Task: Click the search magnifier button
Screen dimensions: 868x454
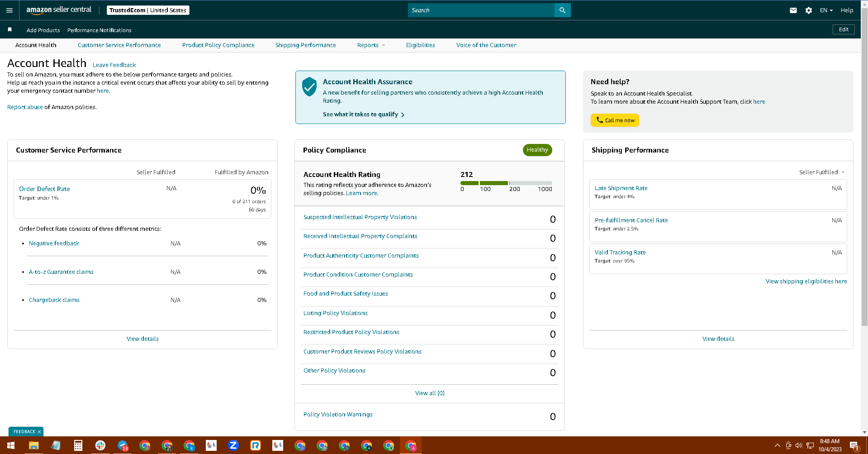Action: tap(562, 10)
